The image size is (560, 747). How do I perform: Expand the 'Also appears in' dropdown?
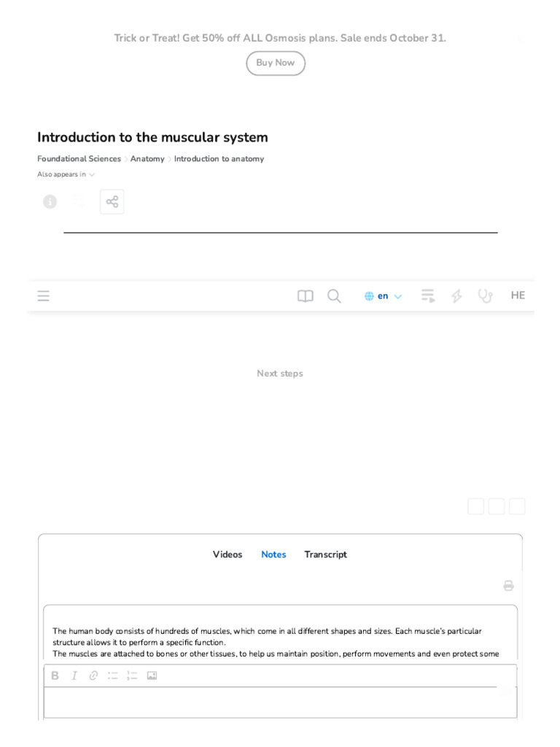pos(66,174)
